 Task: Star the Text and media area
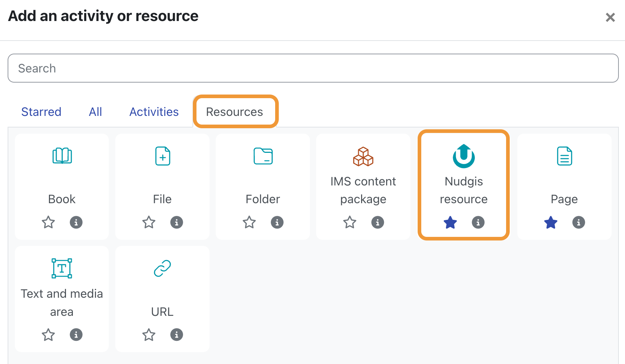[x=48, y=335]
